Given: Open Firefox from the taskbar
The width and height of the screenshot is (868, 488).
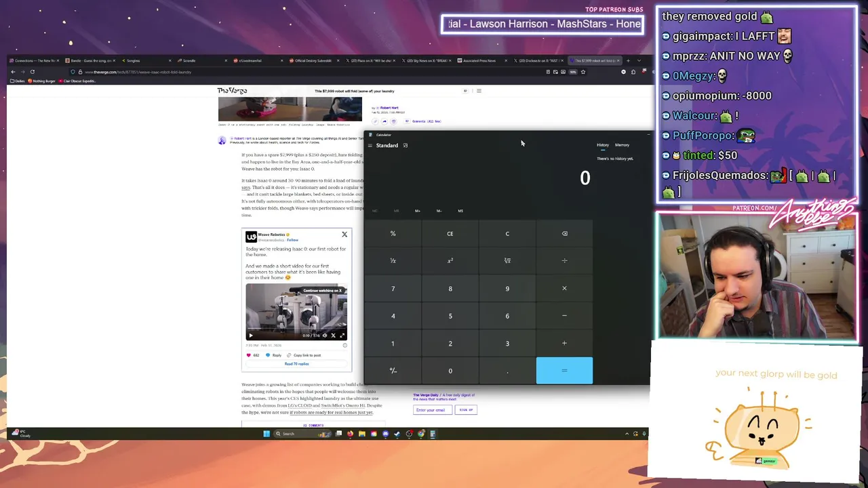Looking at the screenshot, I should [x=350, y=434].
